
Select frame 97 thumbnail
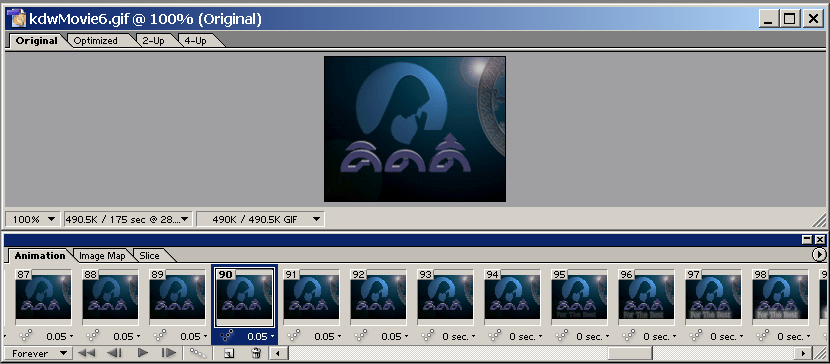click(713, 297)
